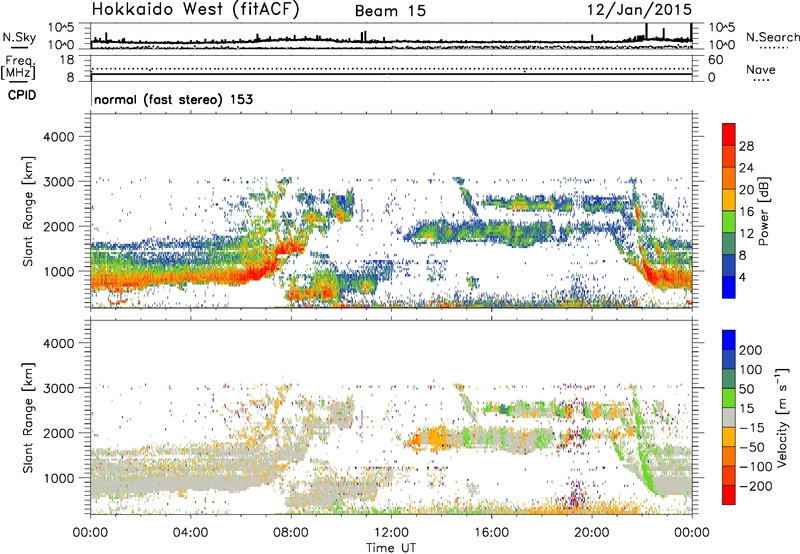800x554 pixels.
Task: Click the red bottom of the Velocity color bar
Action: tap(729, 495)
